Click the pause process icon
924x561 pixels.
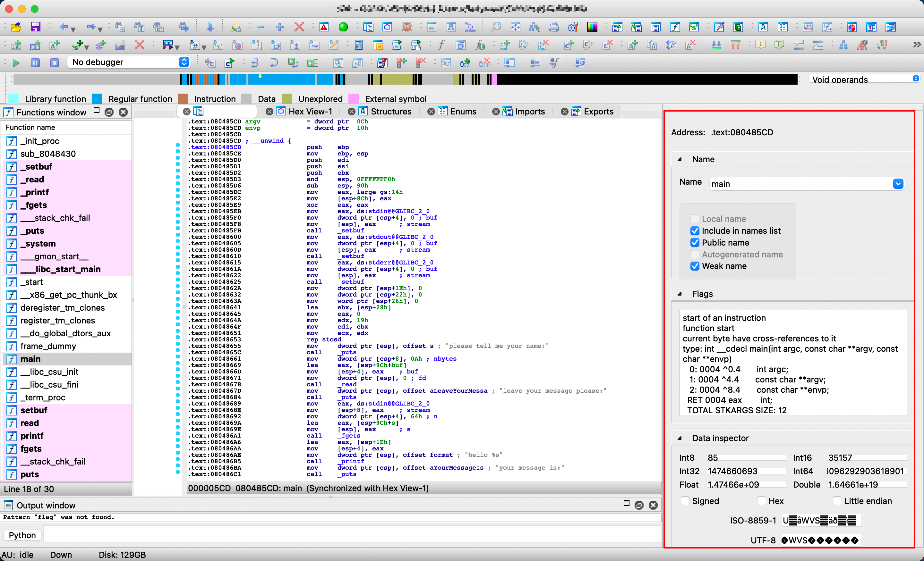(35, 63)
